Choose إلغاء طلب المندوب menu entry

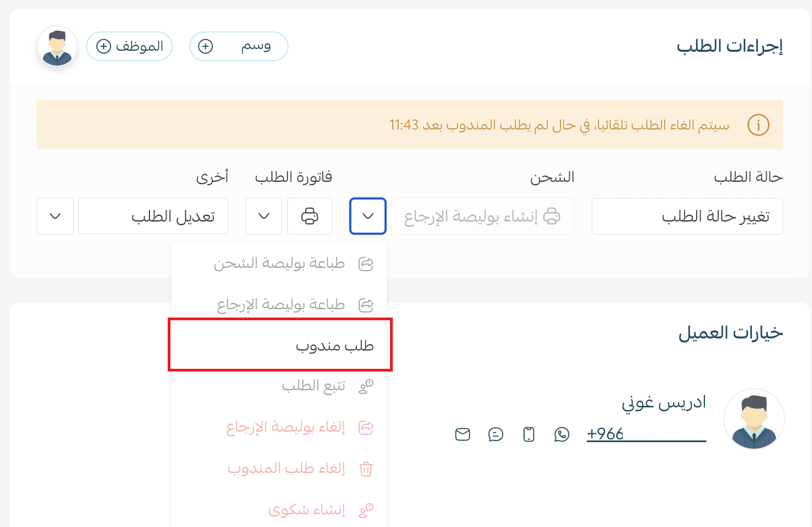pos(286,469)
